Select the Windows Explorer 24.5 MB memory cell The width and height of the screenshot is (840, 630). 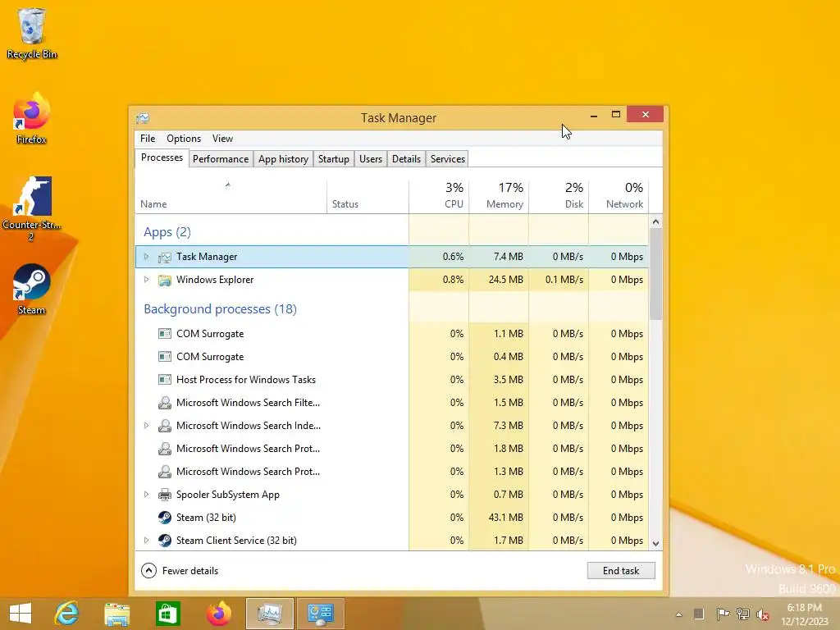(499, 280)
